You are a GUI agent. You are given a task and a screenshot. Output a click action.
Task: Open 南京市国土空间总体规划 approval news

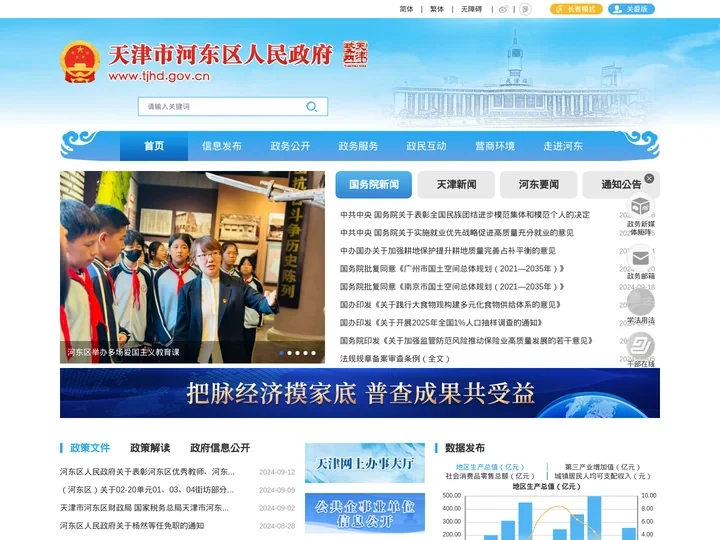[x=452, y=287]
